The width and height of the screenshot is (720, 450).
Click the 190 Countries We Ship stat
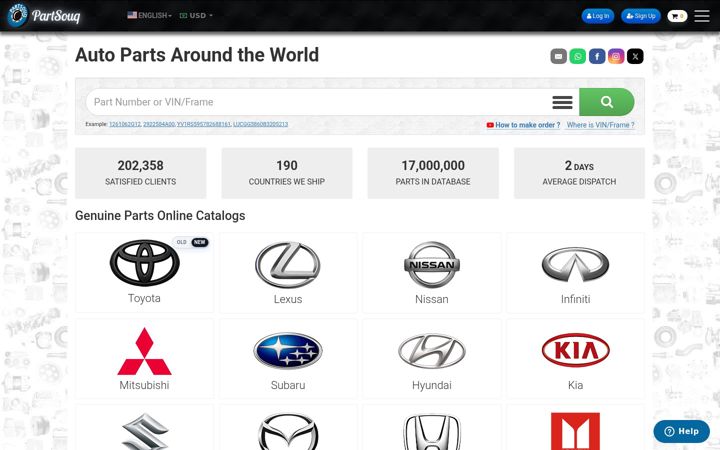(287, 173)
